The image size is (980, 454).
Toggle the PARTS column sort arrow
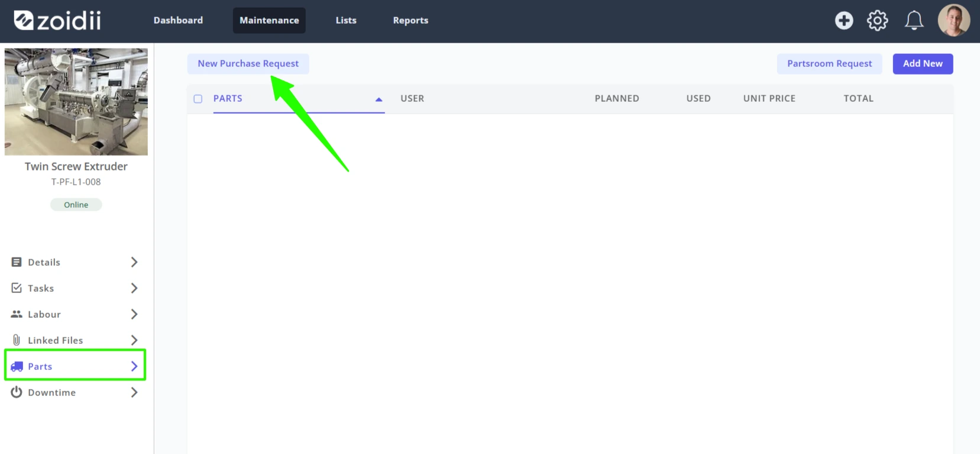pyautogui.click(x=379, y=99)
